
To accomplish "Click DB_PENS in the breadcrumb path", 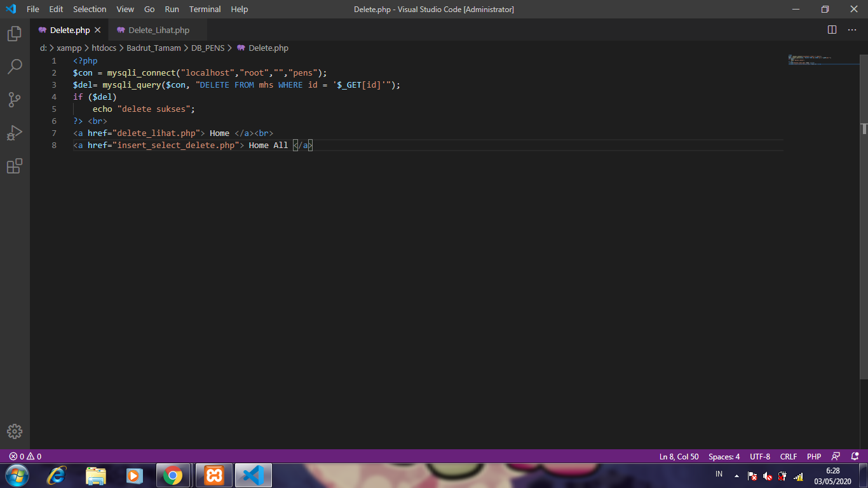I will (x=208, y=48).
